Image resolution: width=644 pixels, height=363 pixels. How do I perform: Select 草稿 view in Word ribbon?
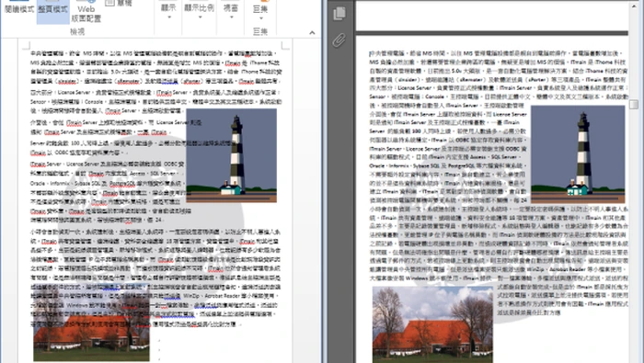click(119, 4)
